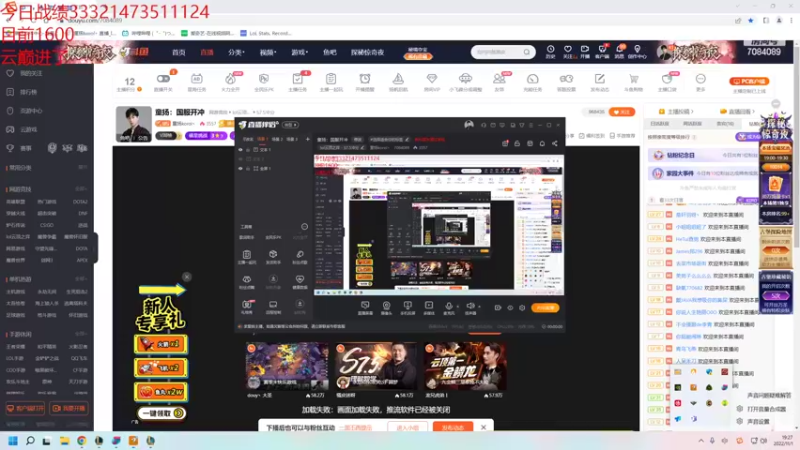Click speaker icon in stream tool bottom bar
Viewport: 800px width, 450px height.
point(470,306)
